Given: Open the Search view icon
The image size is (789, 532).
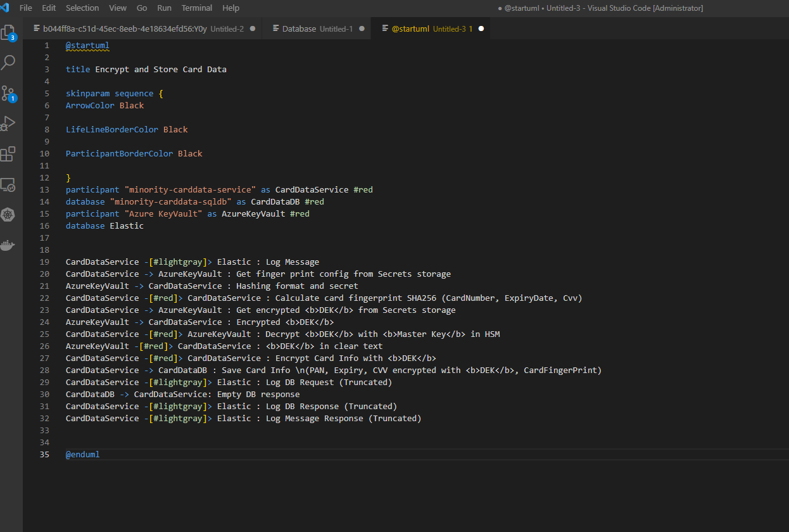Looking at the screenshot, I should pos(8,62).
